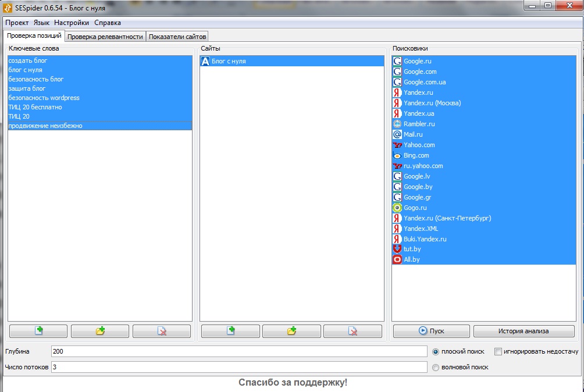Open the Настройки menu
This screenshot has height=392, width=584.
pos(72,23)
